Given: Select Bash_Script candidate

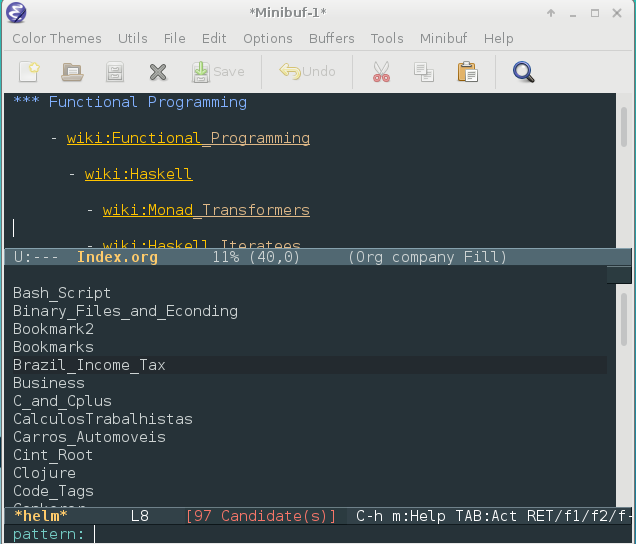Looking at the screenshot, I should pyautogui.click(x=62, y=293).
